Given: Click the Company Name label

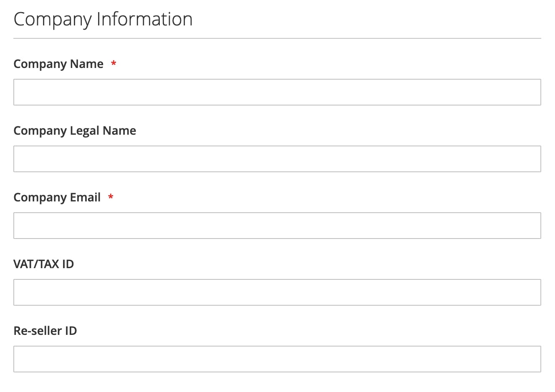Looking at the screenshot, I should pos(58,64).
